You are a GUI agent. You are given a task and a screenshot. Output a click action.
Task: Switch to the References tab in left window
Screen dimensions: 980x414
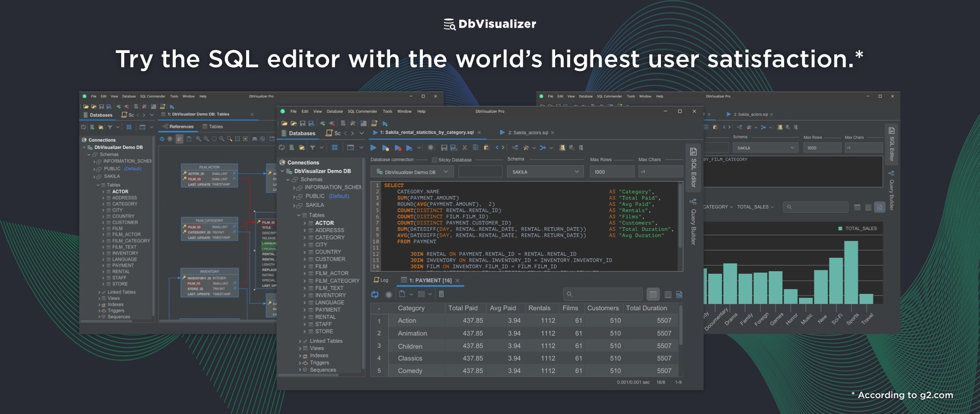(x=178, y=127)
